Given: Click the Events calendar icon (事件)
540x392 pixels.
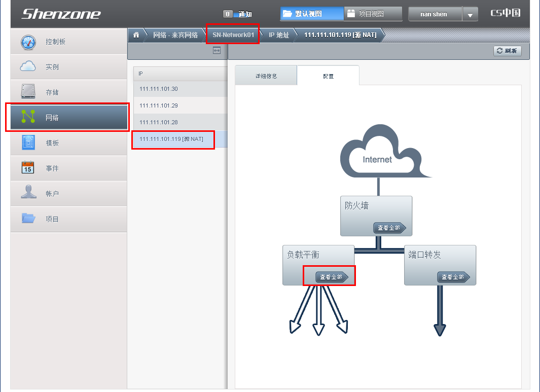Looking at the screenshot, I should [28, 168].
